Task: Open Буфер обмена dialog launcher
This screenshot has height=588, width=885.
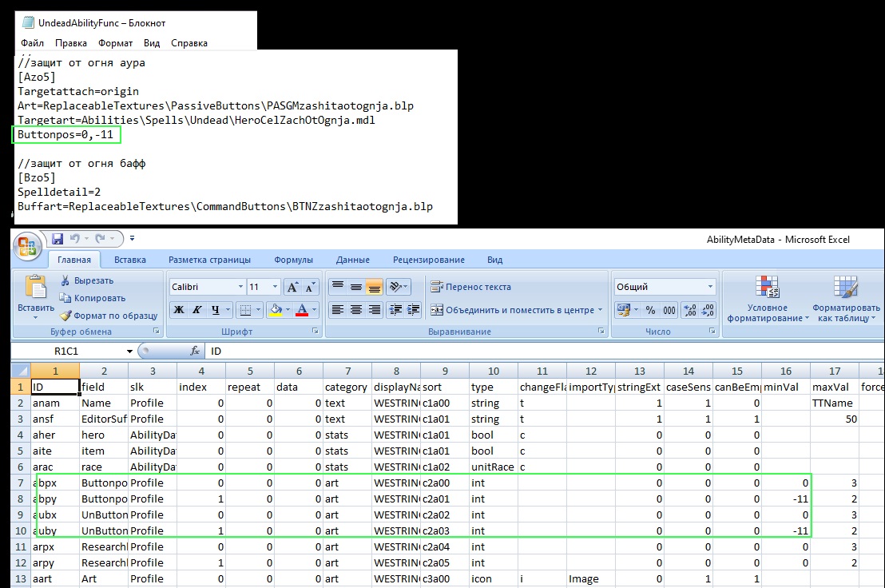Action: pyautogui.click(x=157, y=332)
